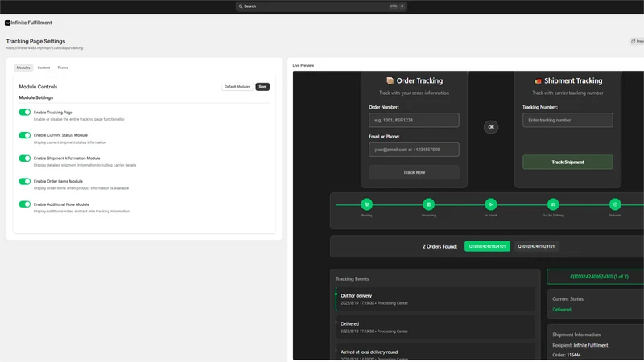This screenshot has width=644, height=362.
Task: Save the module settings
Action: pos(262,87)
